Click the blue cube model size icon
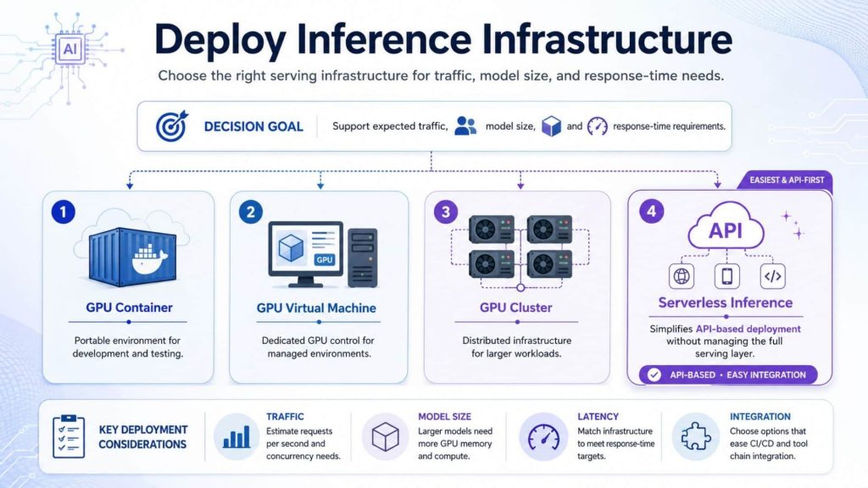 (551, 126)
